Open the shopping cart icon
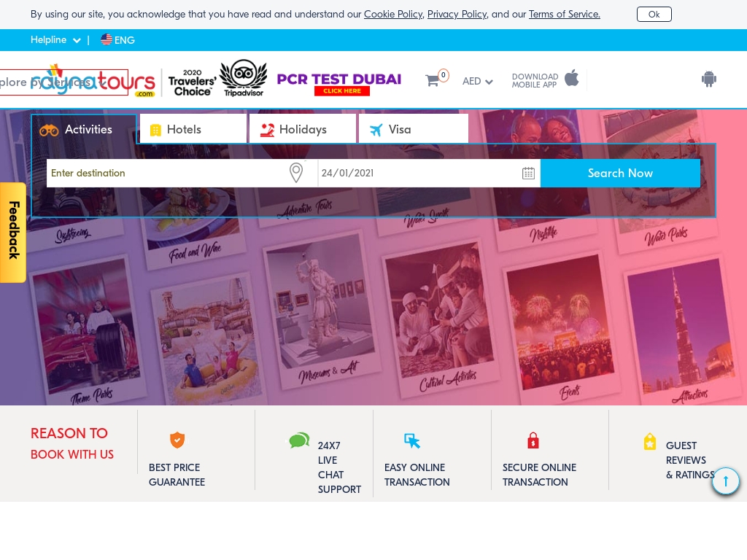The height and width of the screenshot is (560, 747). point(433,80)
